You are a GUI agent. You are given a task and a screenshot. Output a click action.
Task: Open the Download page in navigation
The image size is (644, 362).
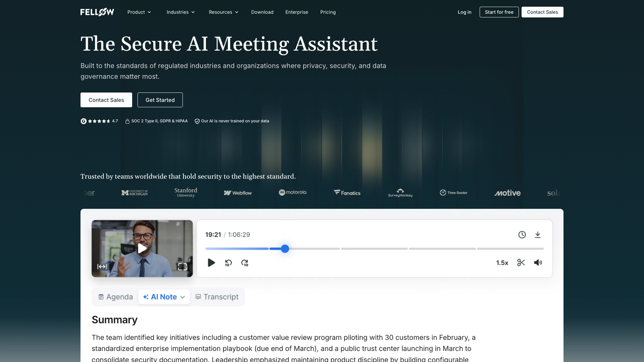[x=262, y=12]
